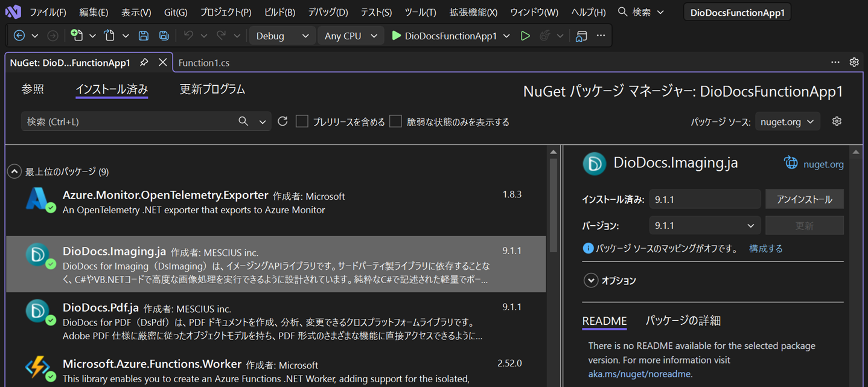Open the aka.ms/nuget/noreadme link
868x387 pixels.
[x=640, y=374]
